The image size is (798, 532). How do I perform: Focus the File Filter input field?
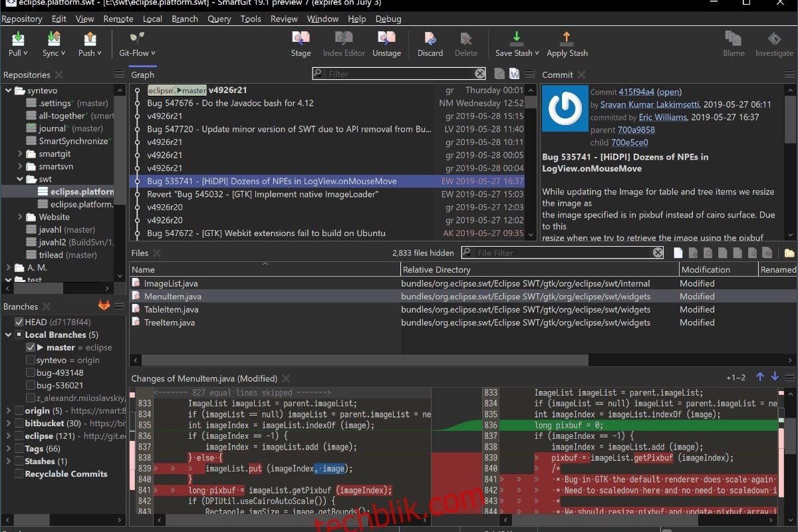(563, 253)
